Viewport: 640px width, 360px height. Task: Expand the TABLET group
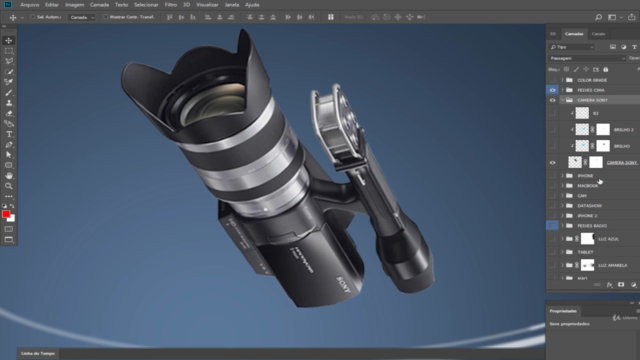click(562, 252)
